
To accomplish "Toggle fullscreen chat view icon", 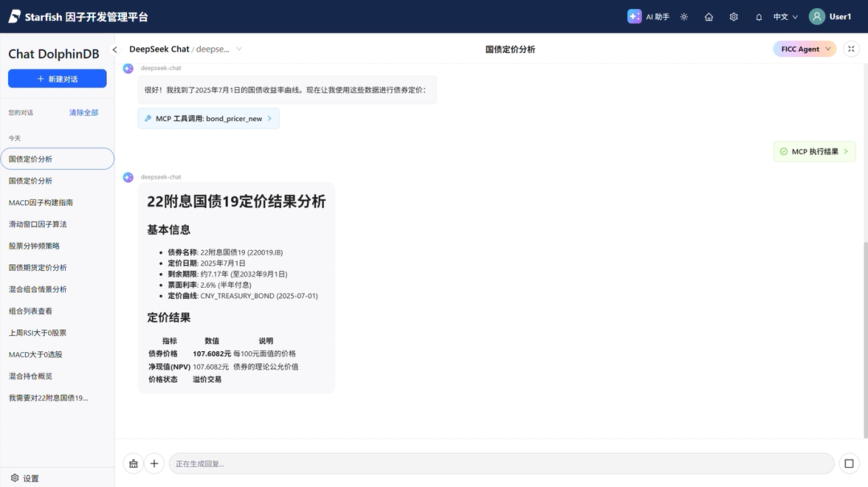I will (851, 49).
